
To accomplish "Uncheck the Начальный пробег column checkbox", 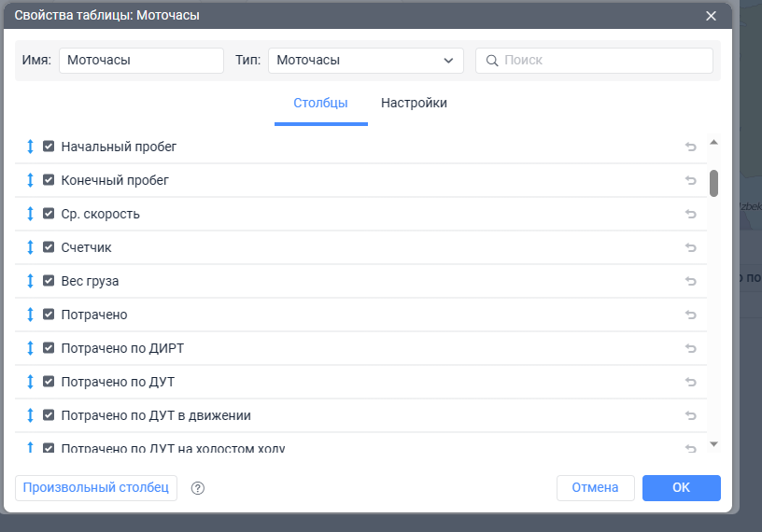I will click(x=49, y=147).
